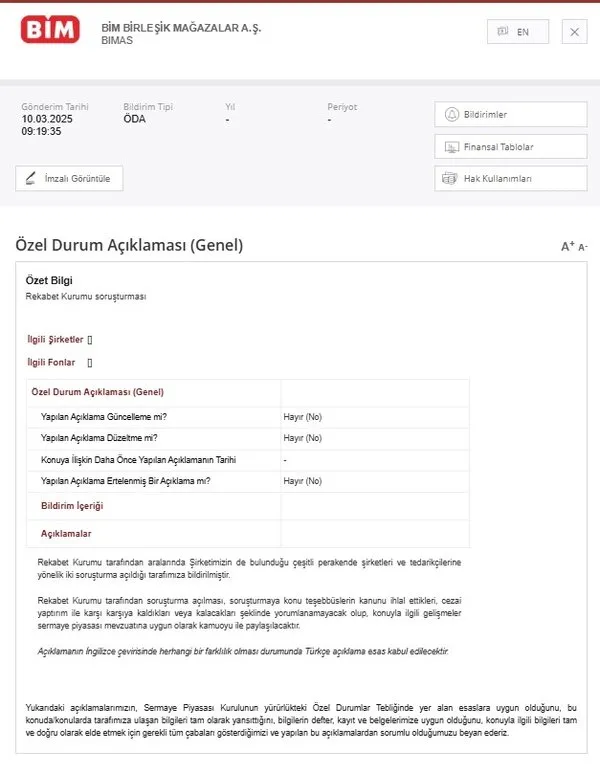The image size is (600, 773).
Task: Click İmzalı Görüntüle to view signed document
Action: click(69, 179)
